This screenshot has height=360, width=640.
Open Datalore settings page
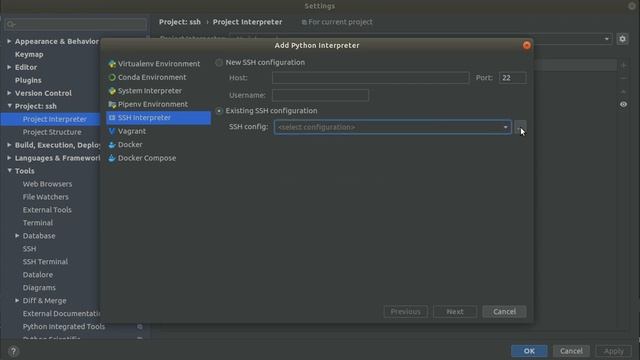click(x=38, y=275)
